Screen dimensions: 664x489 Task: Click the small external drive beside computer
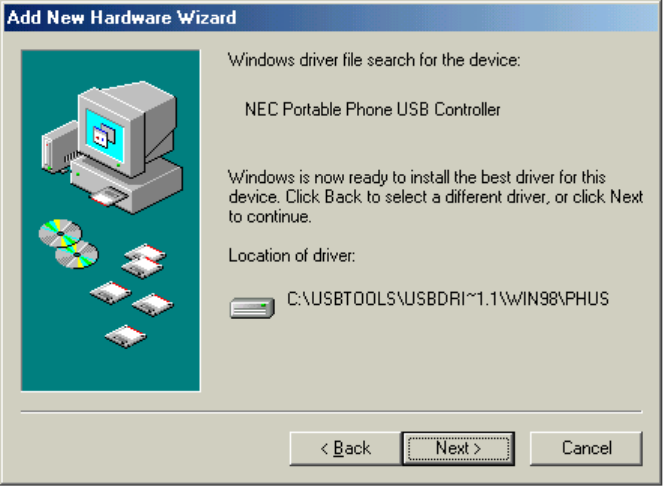[59, 148]
